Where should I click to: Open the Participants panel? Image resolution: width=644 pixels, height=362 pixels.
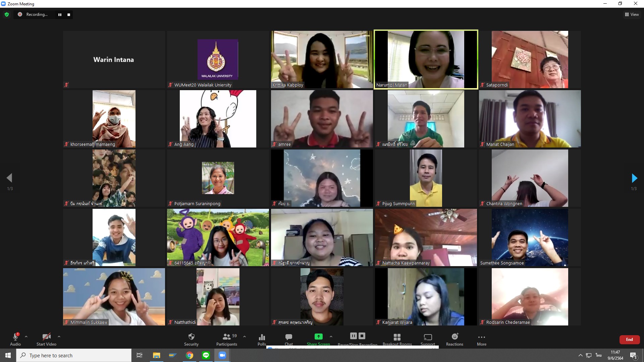click(x=227, y=337)
